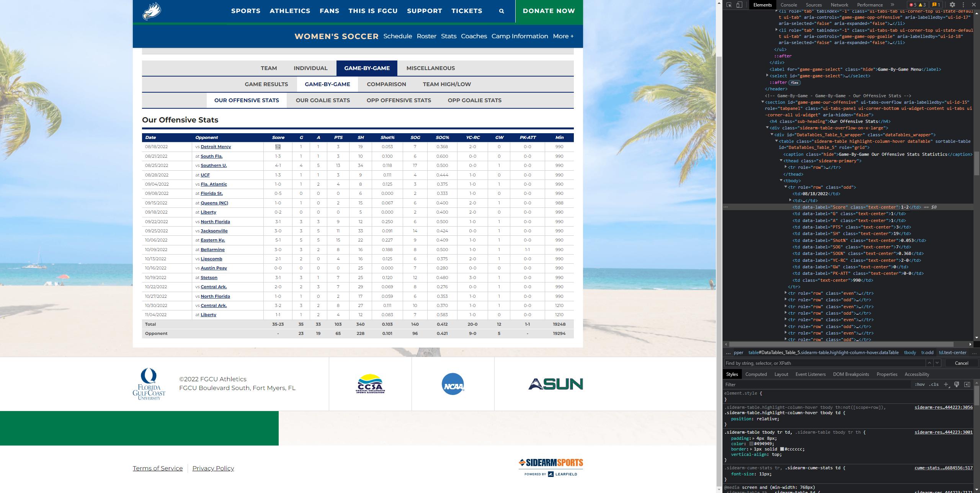Screen dimensions: 980x493
Task: Click the Roster link in soccer nav
Action: [426, 36]
